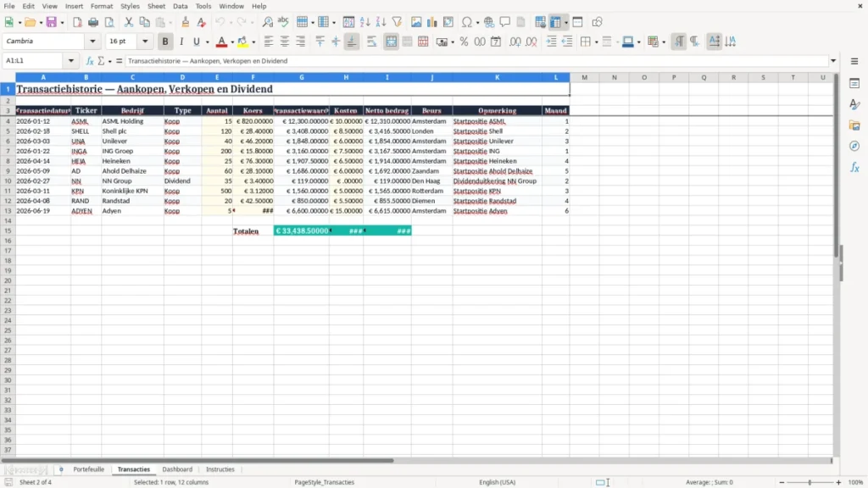This screenshot has height=488, width=868.
Task: Toggle Merge and Center Cells
Action: (x=391, y=42)
